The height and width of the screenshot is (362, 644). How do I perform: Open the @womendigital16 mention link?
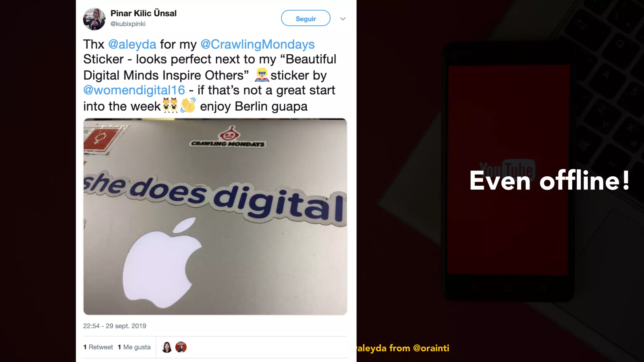tap(134, 90)
